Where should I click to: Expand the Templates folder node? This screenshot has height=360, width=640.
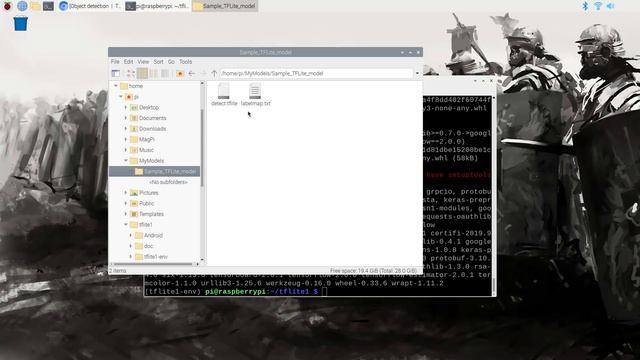click(x=126, y=214)
